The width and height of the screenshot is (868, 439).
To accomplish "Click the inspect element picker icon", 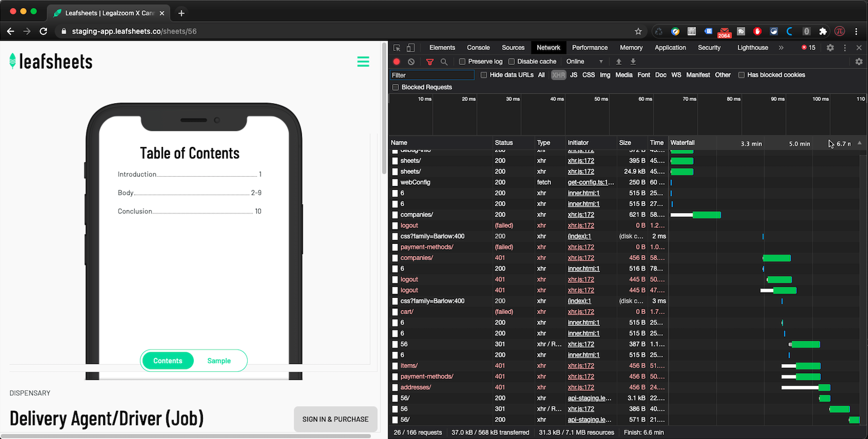I will [x=397, y=48].
